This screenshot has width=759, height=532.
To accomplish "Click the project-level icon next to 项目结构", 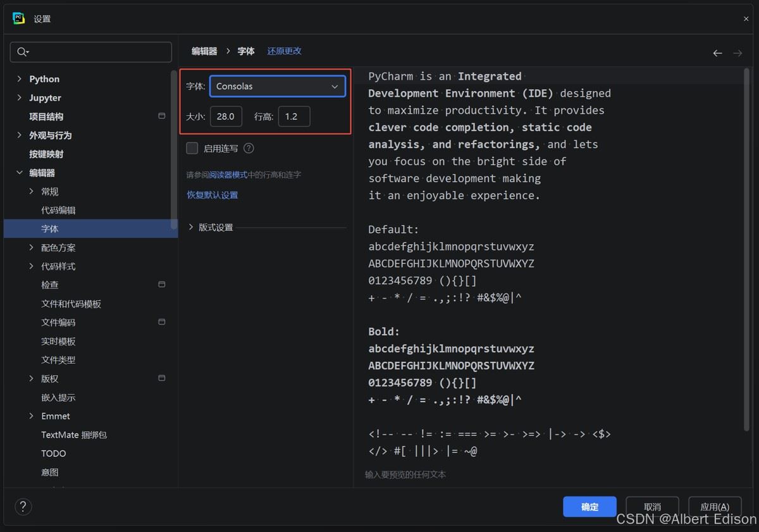I will click(x=162, y=116).
